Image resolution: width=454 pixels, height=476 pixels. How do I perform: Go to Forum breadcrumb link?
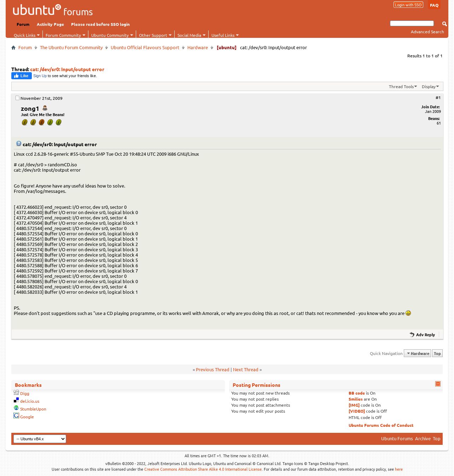[x=25, y=47]
